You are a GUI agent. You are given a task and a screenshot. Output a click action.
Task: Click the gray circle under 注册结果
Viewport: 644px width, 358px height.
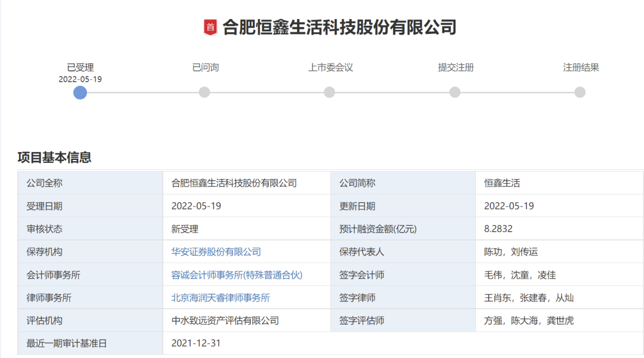(579, 92)
